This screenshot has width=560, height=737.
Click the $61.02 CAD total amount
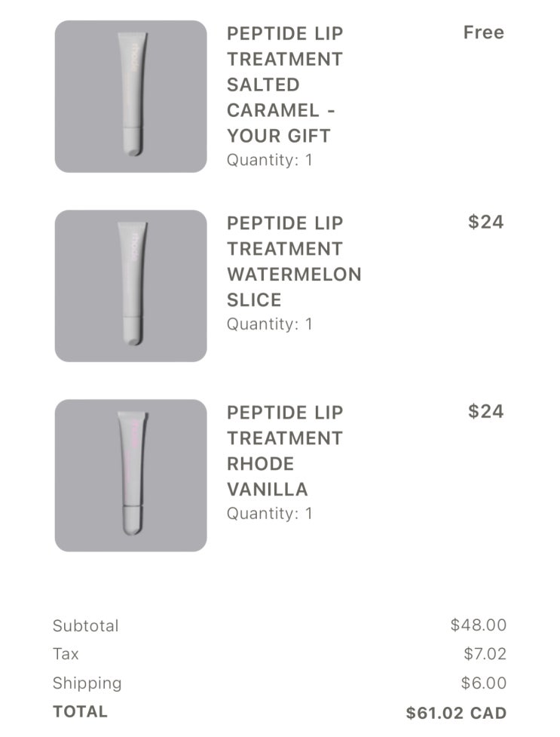click(455, 713)
